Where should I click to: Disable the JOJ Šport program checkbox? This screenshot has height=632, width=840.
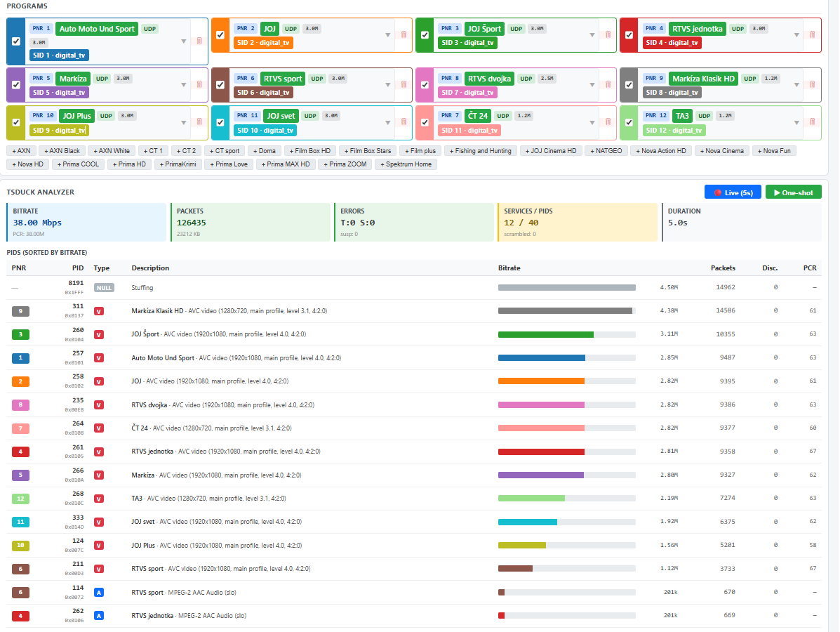pos(425,35)
